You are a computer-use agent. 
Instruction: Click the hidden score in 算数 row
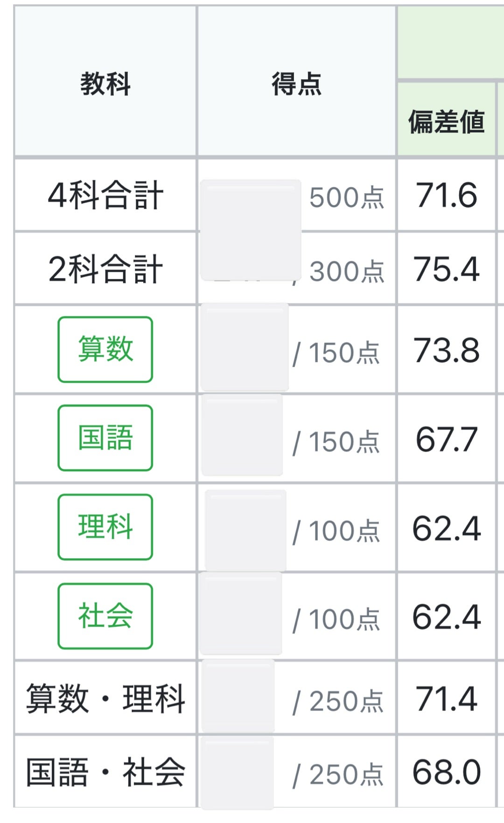(245, 348)
